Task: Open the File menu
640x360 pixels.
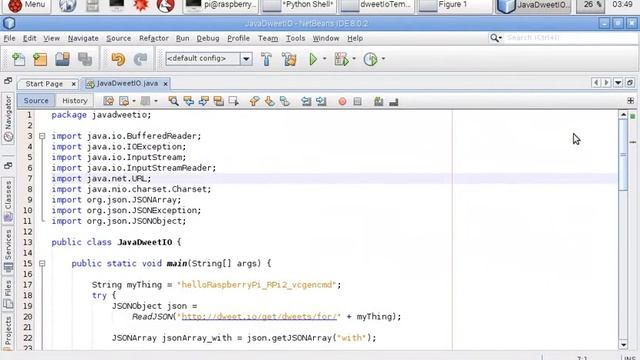Action: point(9,38)
